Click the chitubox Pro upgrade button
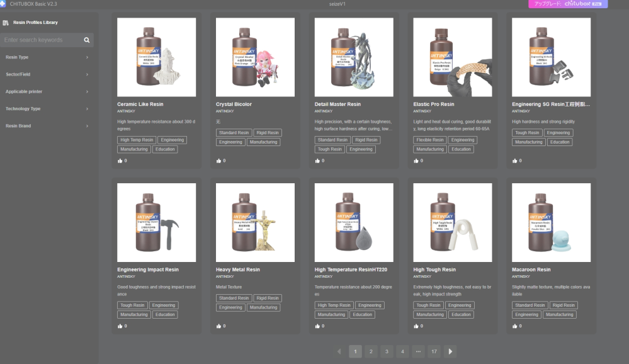This screenshot has width=629, height=364. tap(568, 4)
